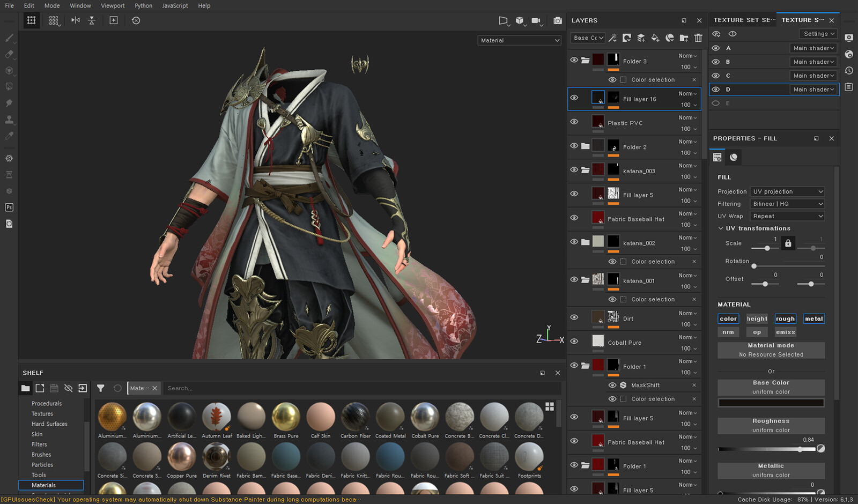Click the Base Color swatch
This screenshot has height=504, width=858.
click(x=771, y=403)
